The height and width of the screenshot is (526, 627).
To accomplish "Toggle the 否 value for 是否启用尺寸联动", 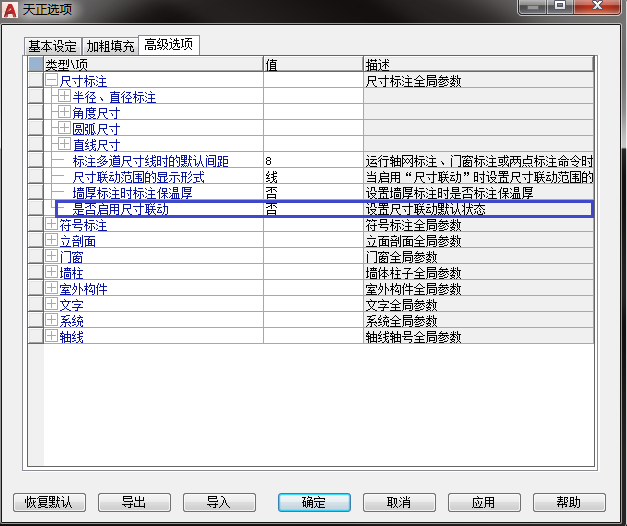I will 312,210.
